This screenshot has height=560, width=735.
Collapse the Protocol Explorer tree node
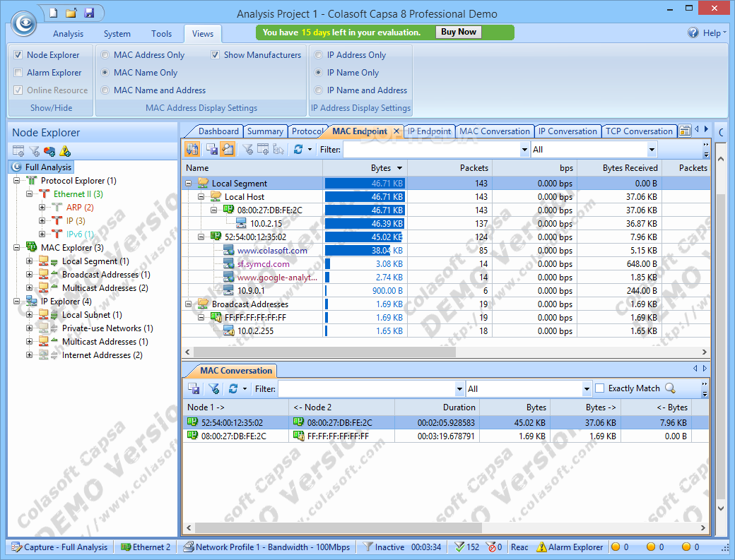17,180
